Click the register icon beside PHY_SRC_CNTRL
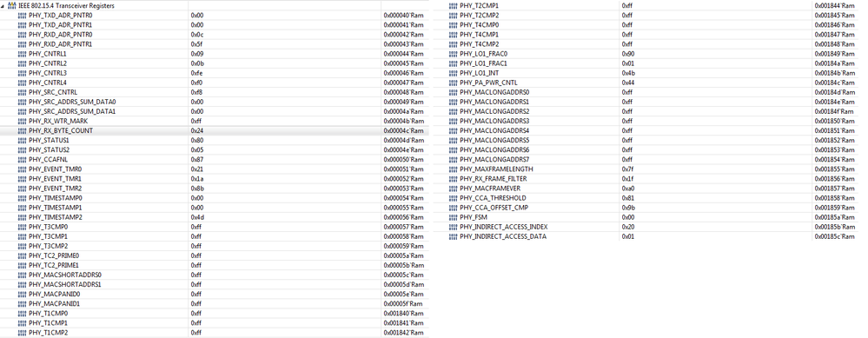Screen dimensions: 868x338 click(22, 92)
